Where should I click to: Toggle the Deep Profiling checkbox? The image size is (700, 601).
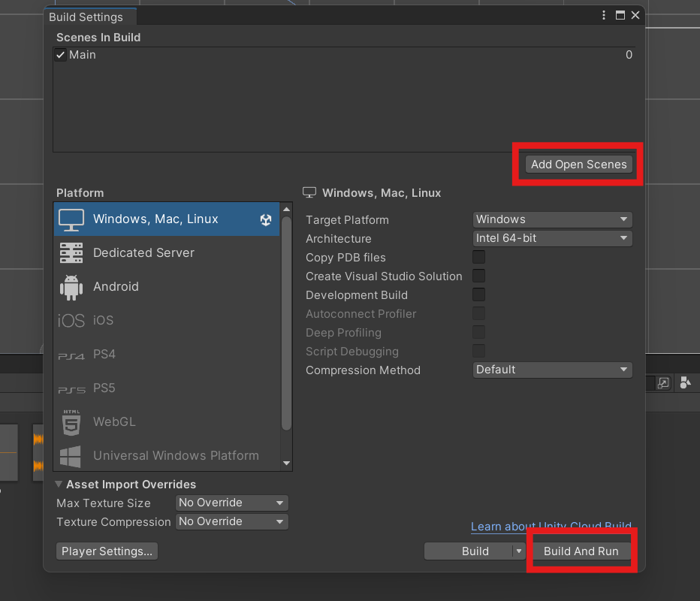pos(478,332)
